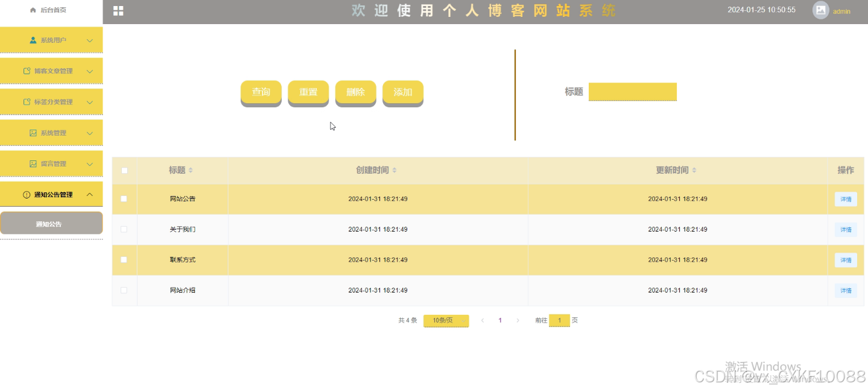The height and width of the screenshot is (392, 868).
Task: Click the header date time 2024-01-25 10:50:55
Action: point(761,10)
